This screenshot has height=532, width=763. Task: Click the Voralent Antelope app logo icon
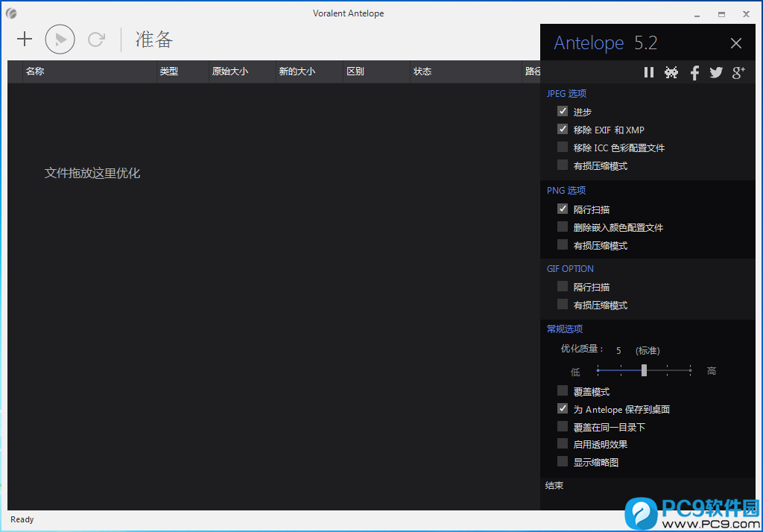(x=11, y=13)
